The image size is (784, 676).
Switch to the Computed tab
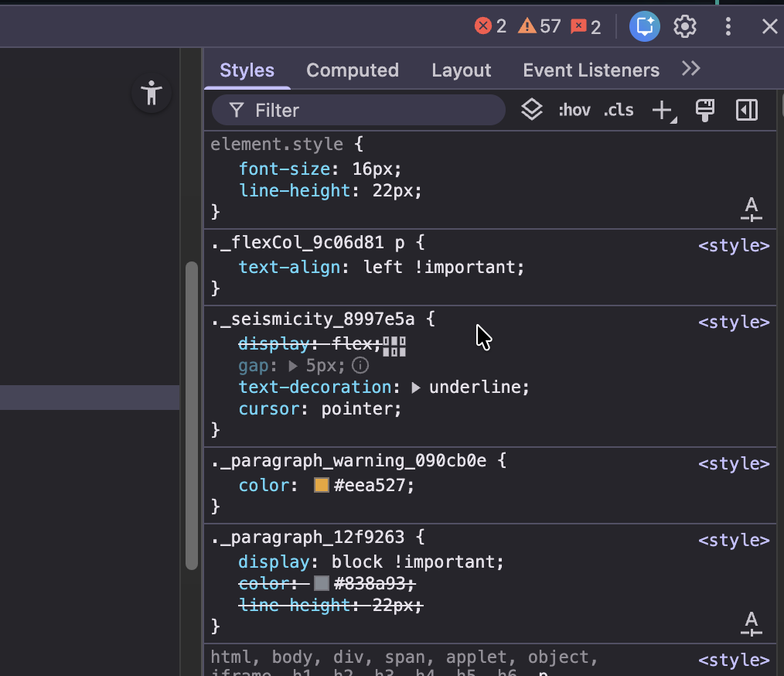pos(353,70)
